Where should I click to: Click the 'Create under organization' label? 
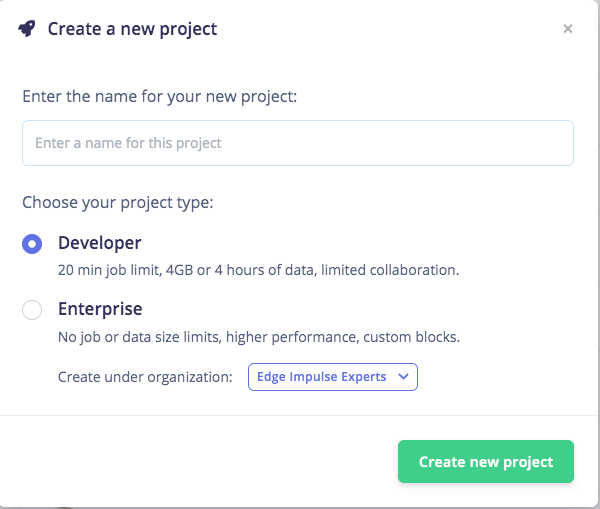click(x=145, y=376)
